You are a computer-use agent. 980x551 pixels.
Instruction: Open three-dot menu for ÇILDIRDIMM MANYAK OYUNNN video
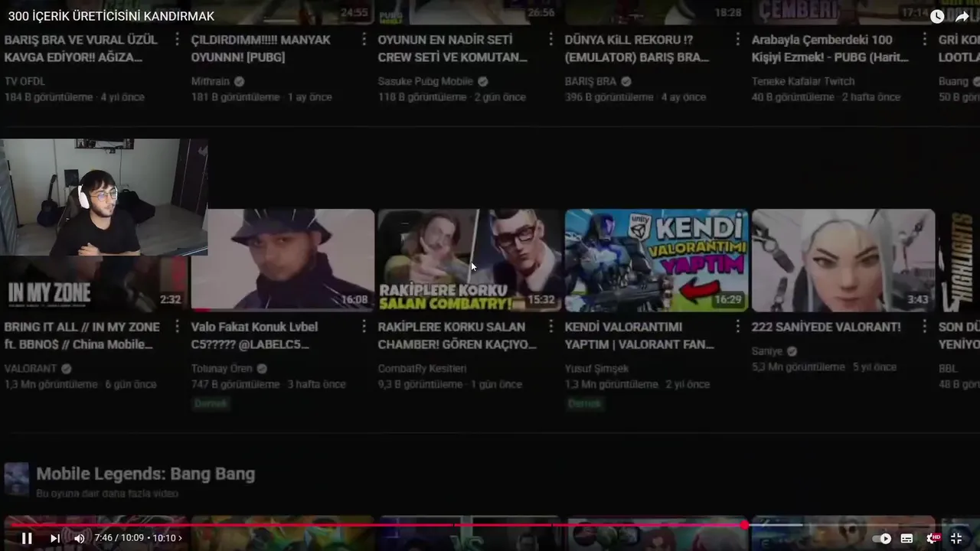click(x=364, y=39)
